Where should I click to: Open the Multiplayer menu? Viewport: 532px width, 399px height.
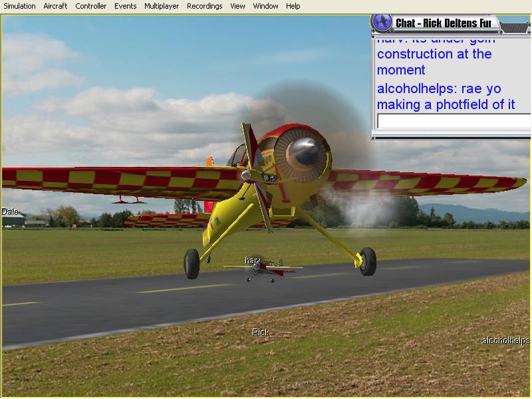162,6
